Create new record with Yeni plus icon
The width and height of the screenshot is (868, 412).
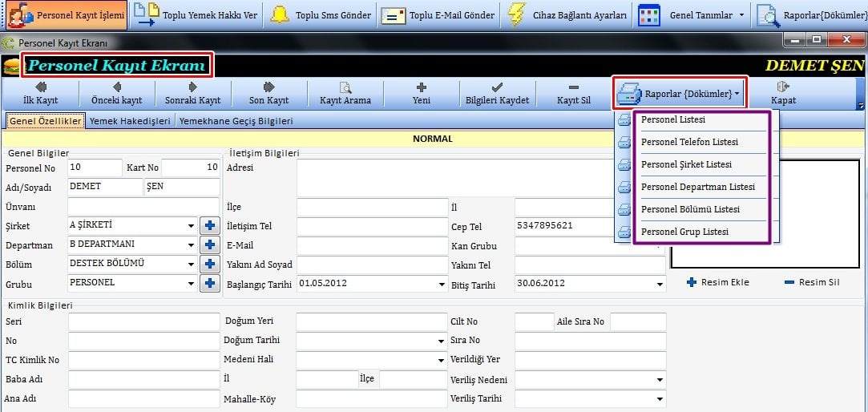click(x=421, y=93)
